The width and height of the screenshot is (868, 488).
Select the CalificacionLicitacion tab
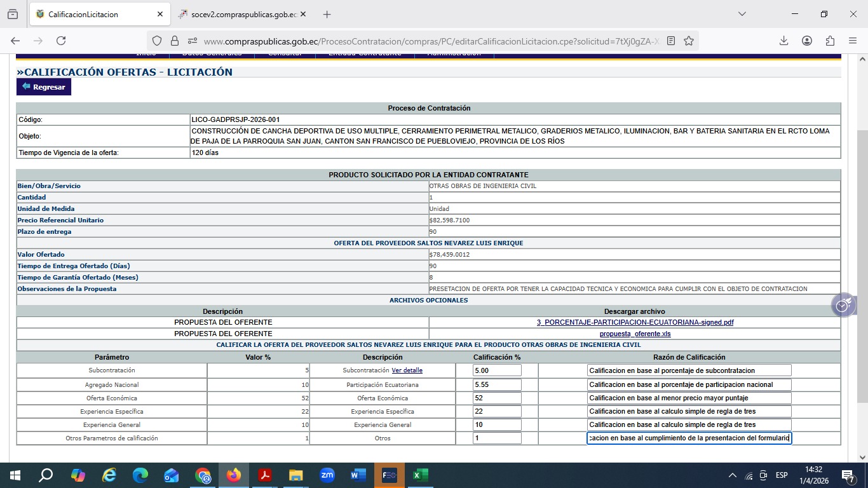click(x=83, y=14)
